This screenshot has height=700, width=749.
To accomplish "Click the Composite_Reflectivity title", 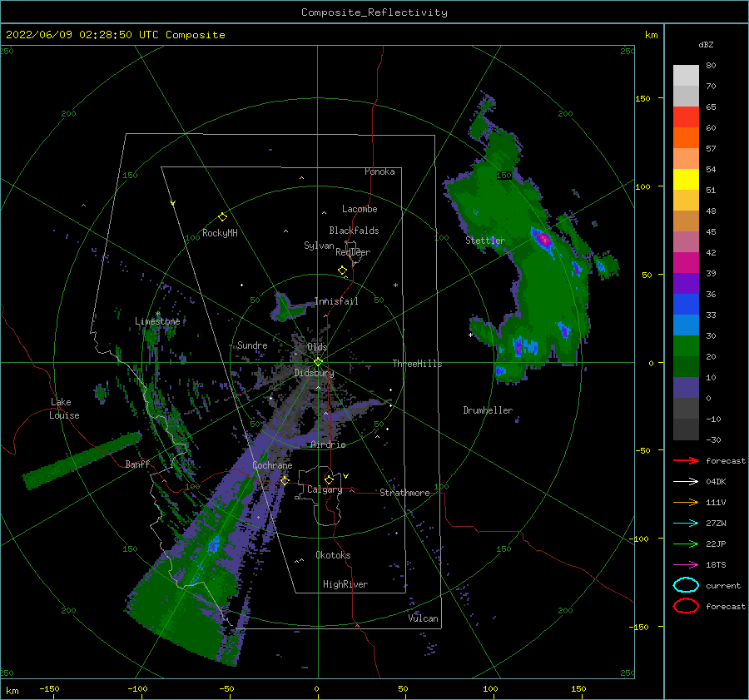I will (374, 12).
